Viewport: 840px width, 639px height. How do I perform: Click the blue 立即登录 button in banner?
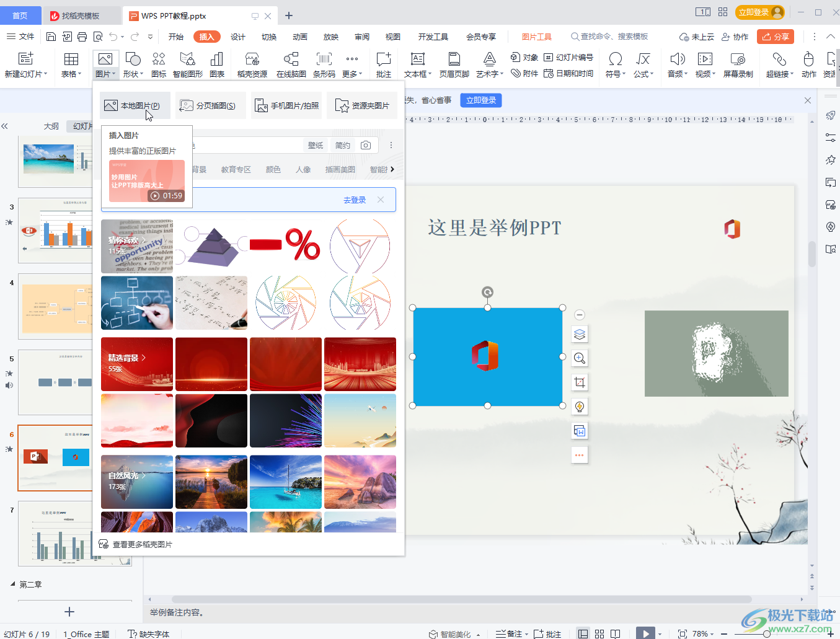tap(481, 100)
